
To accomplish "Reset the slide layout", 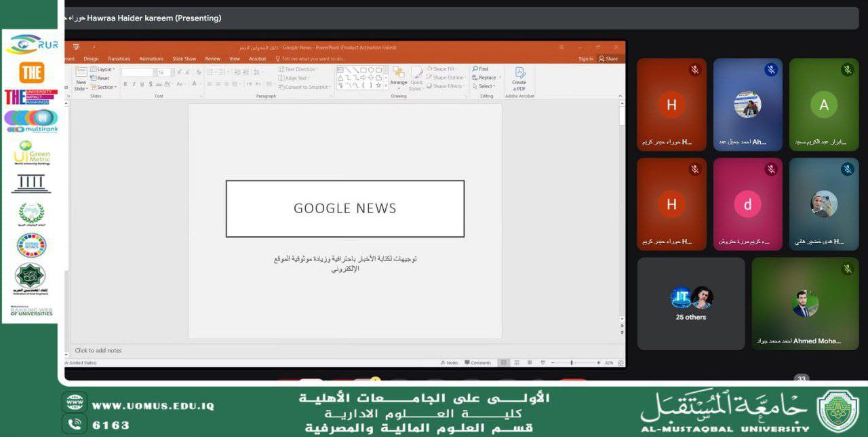I will click(x=100, y=78).
